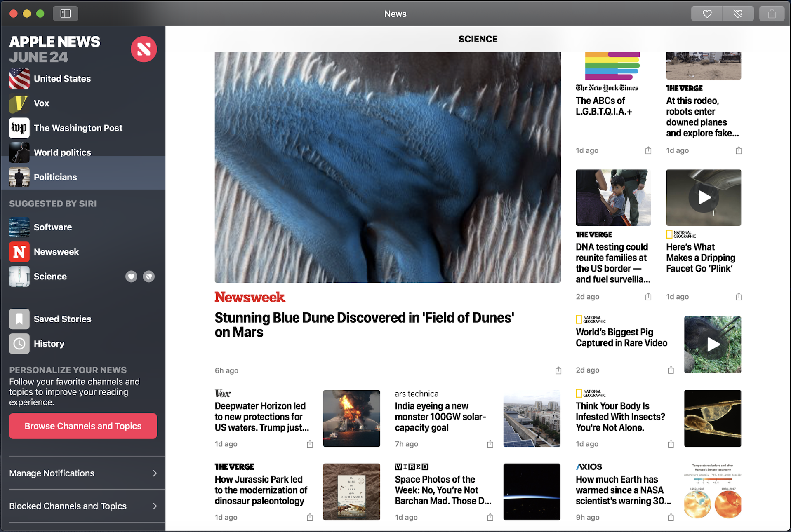This screenshot has width=791, height=532.
Task: Select the Science topic in sidebar
Action: [50, 277]
